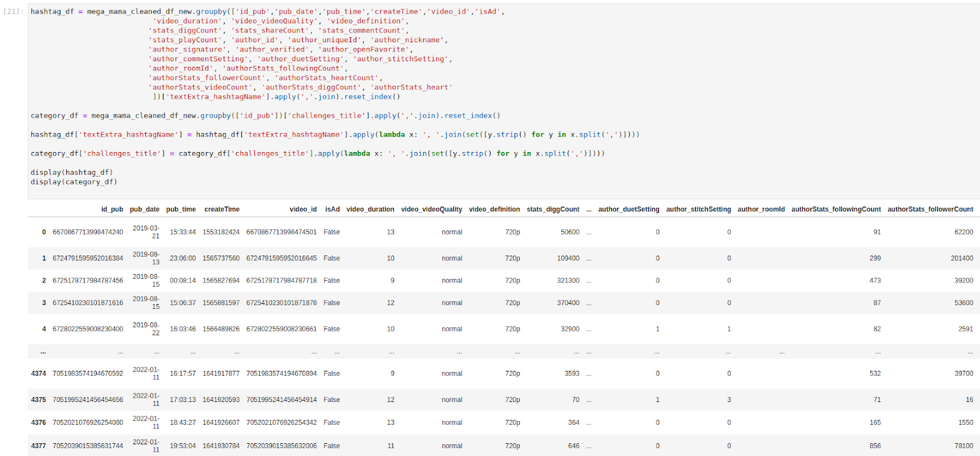Click the ellipsis truncated columns header
Viewport: 980px width, 456px height.
coord(589,210)
